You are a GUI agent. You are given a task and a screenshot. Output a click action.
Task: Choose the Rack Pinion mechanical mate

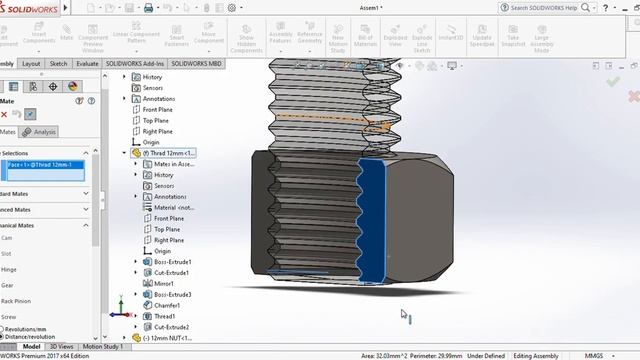click(16, 301)
